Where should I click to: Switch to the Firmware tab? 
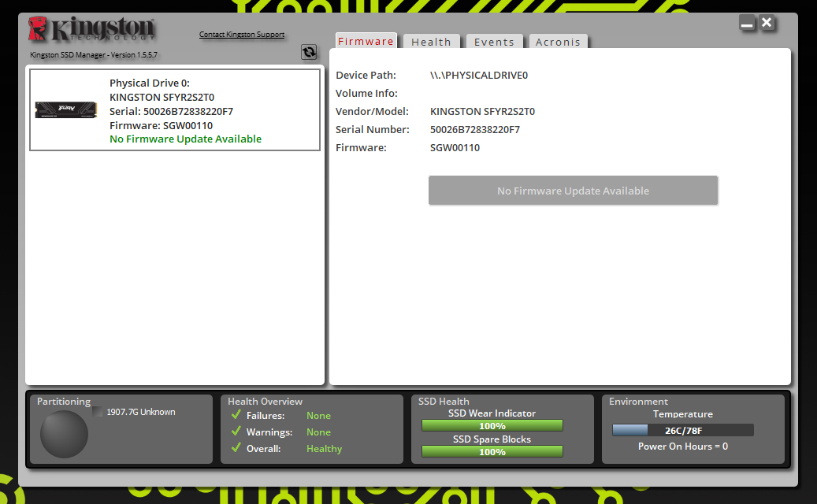click(366, 41)
